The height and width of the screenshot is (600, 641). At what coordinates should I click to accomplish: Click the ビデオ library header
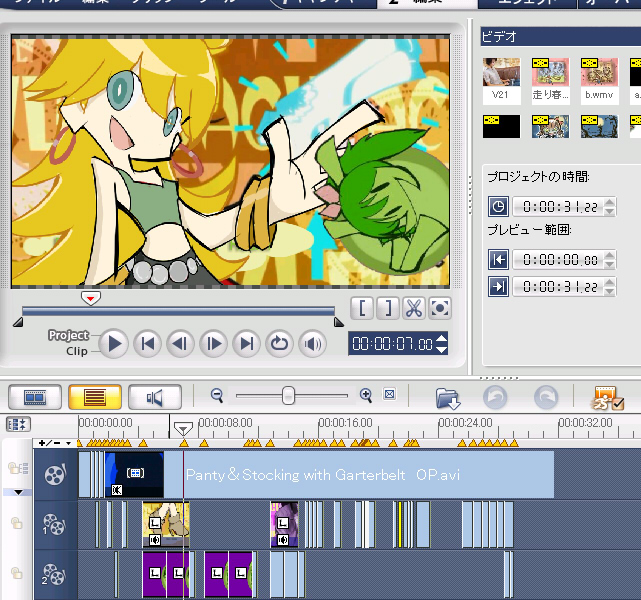[561, 37]
